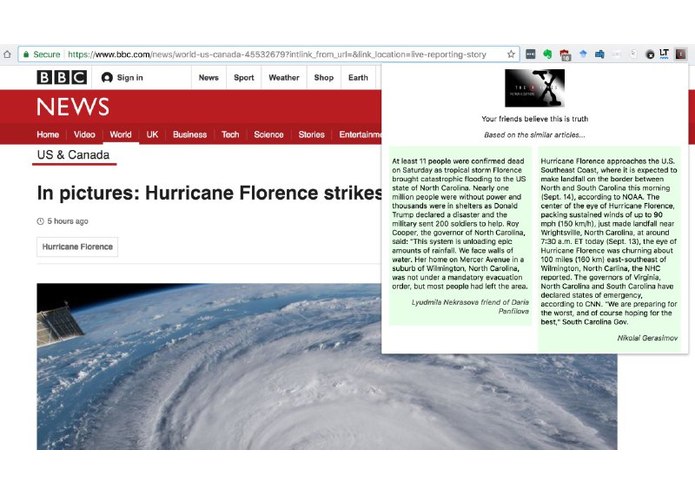Viewport: 695px width, 494px height.
Task: Click 'Lyudmila Nekrasova friend of Daria Panfilova' attribution
Action: pos(470,307)
